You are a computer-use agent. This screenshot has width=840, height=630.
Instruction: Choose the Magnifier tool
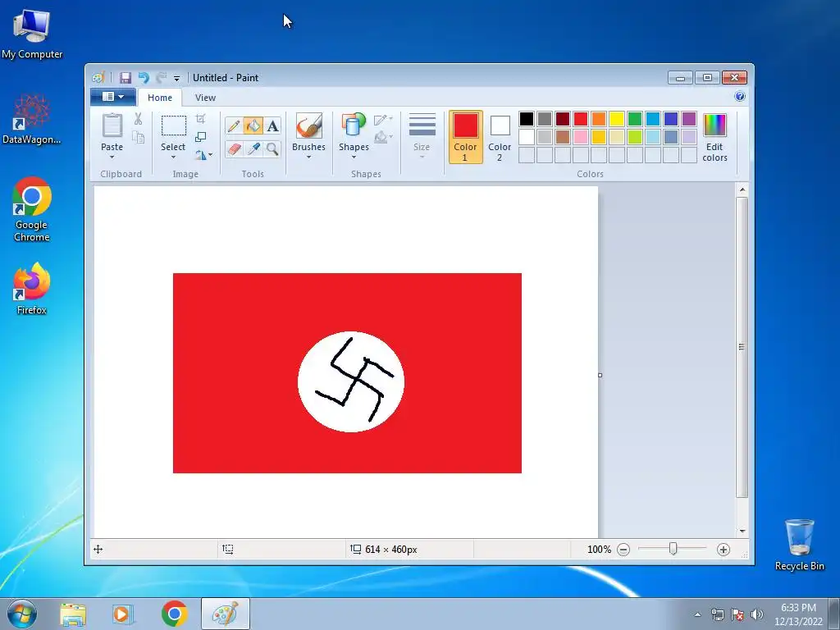click(x=272, y=148)
